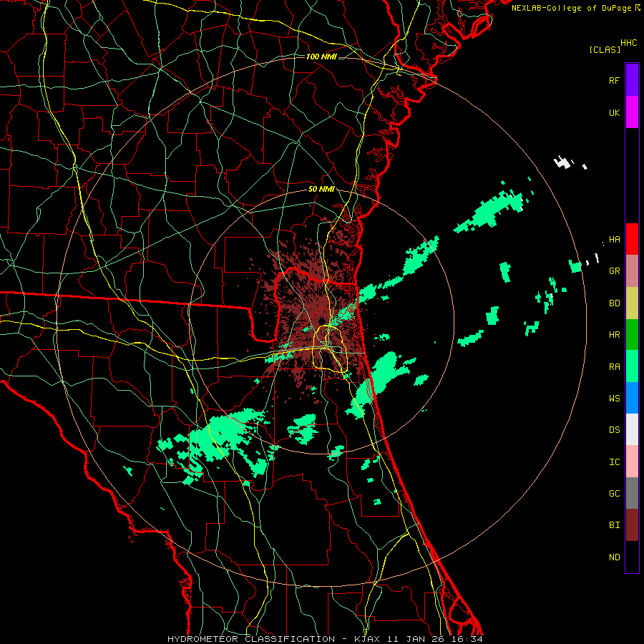Click the HA legend label
This screenshot has width=644, height=644.
point(614,240)
